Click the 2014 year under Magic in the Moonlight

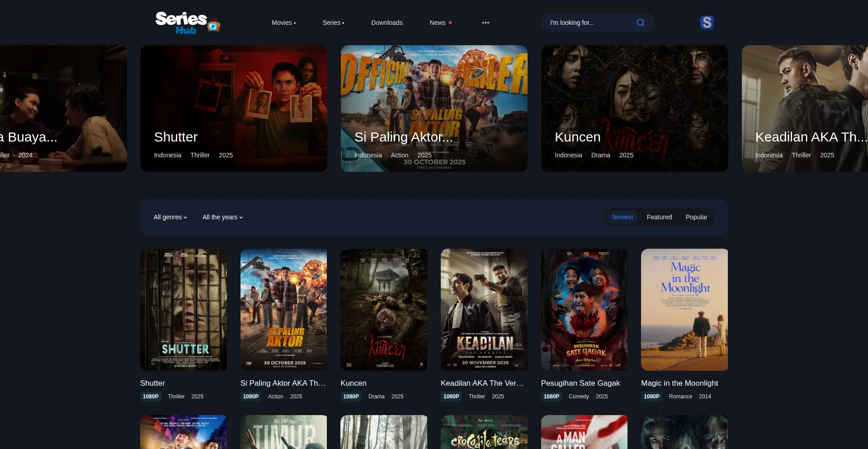705,397
